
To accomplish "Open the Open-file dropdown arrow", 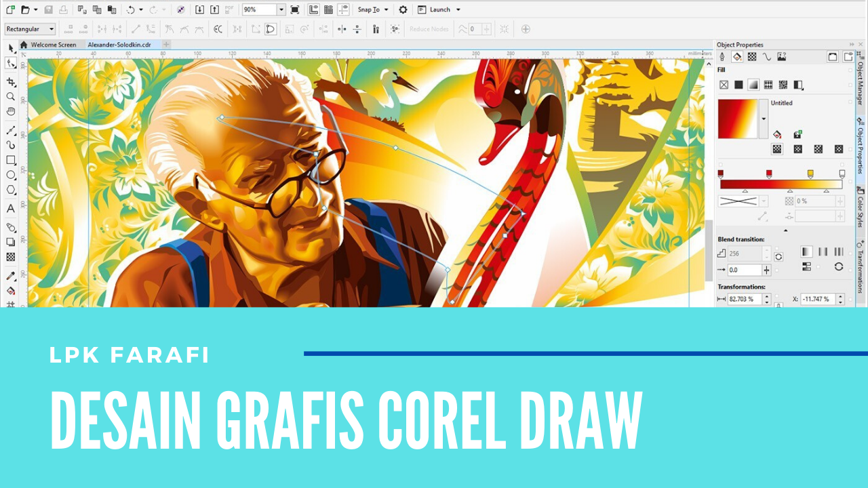I will [35, 9].
